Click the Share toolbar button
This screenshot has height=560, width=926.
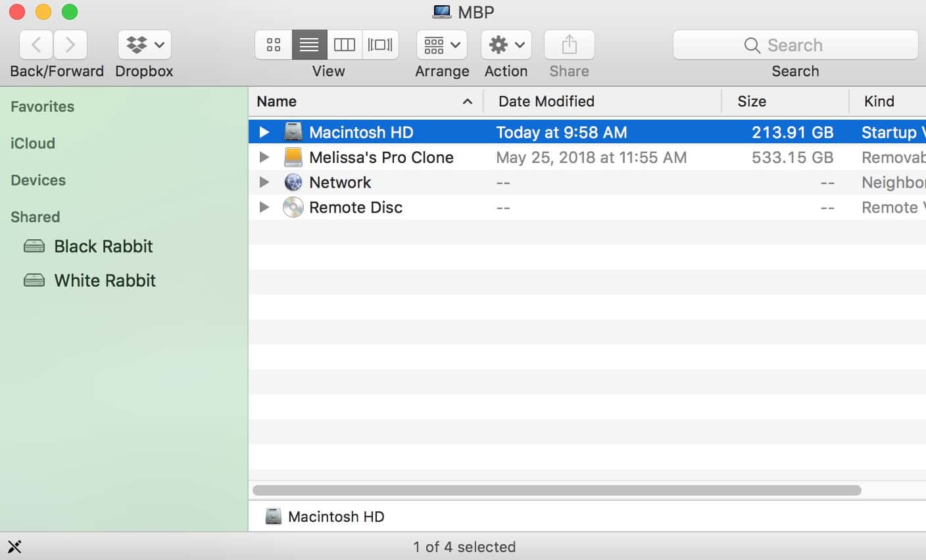[x=570, y=45]
